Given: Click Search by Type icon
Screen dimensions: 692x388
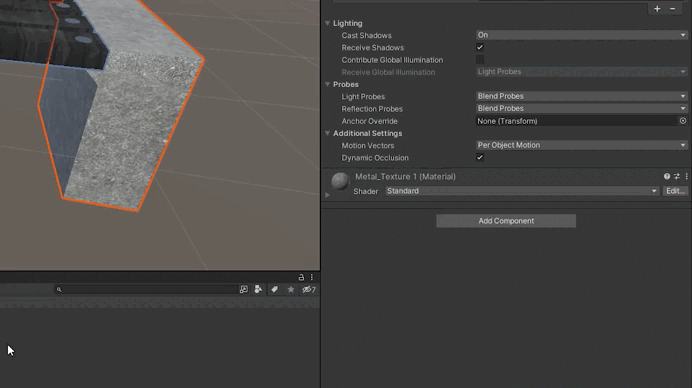Looking at the screenshot, I should click(x=258, y=290).
